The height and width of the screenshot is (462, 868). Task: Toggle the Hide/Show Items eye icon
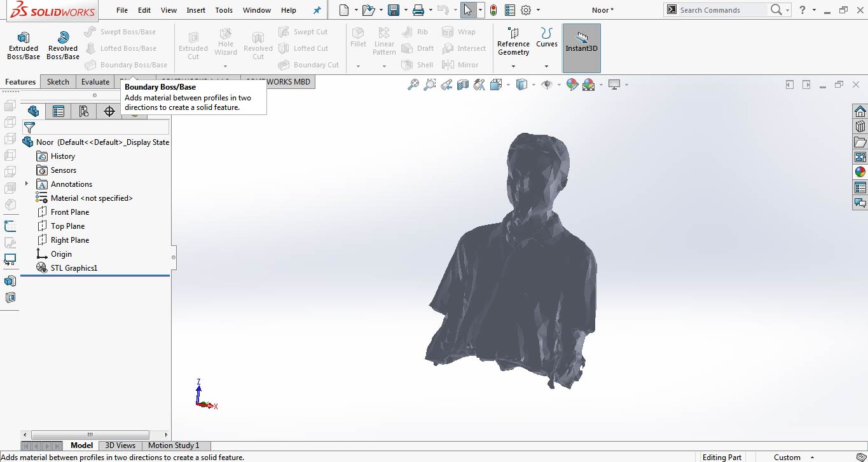point(547,85)
